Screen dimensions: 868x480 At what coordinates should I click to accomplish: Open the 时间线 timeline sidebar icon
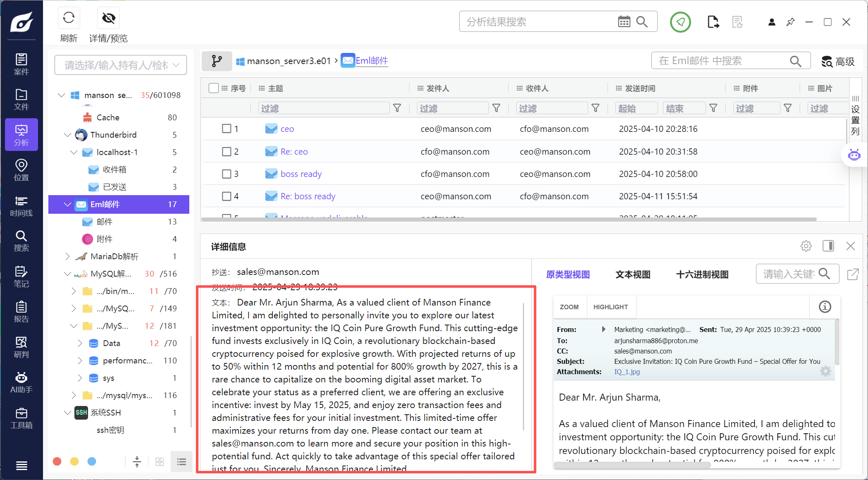point(21,206)
